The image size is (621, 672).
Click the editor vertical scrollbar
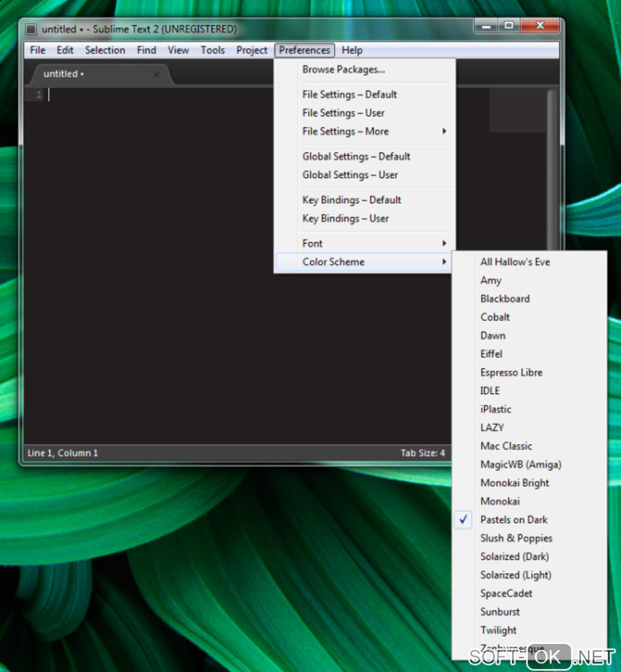[x=552, y=169]
